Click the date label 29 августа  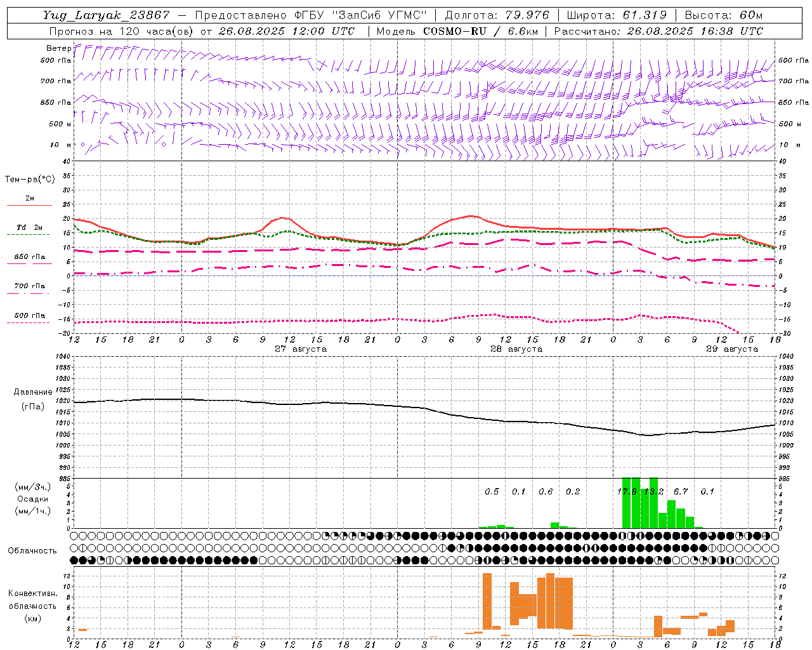point(732,349)
